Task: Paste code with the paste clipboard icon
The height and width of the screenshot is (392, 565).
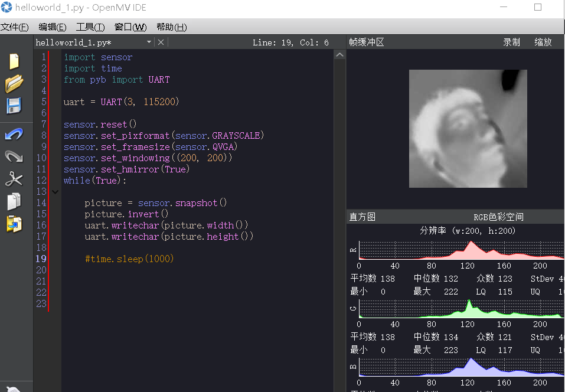Action: (13, 225)
